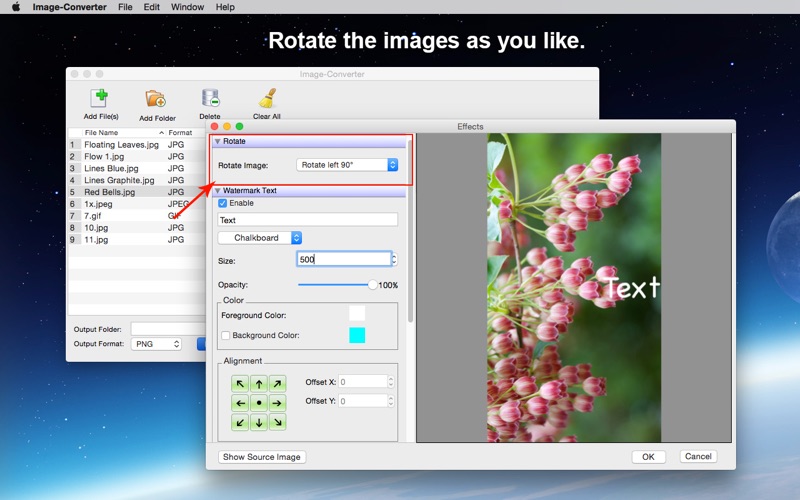Image resolution: width=800 pixels, height=500 pixels.
Task: Click the Size field showing 500
Action: click(x=344, y=259)
